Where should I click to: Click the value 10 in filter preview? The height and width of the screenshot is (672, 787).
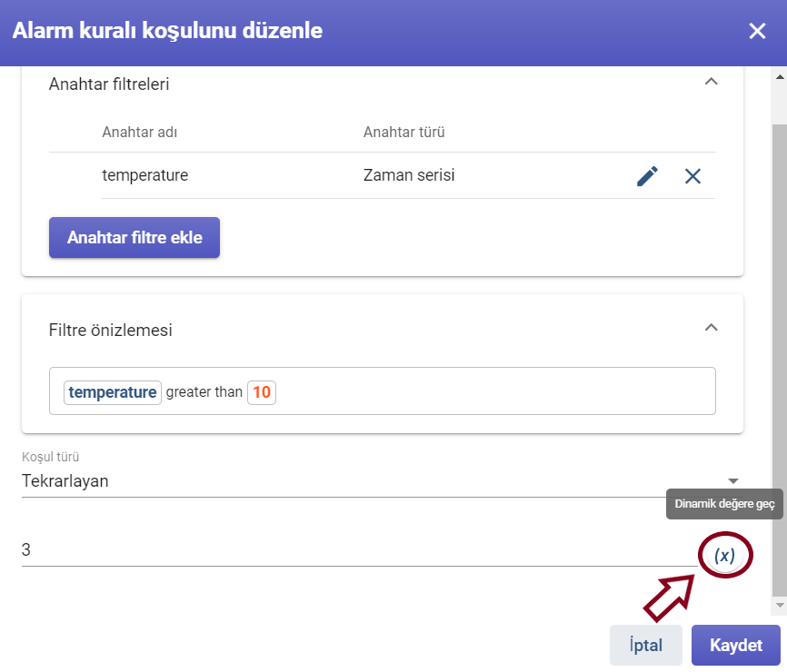(262, 392)
